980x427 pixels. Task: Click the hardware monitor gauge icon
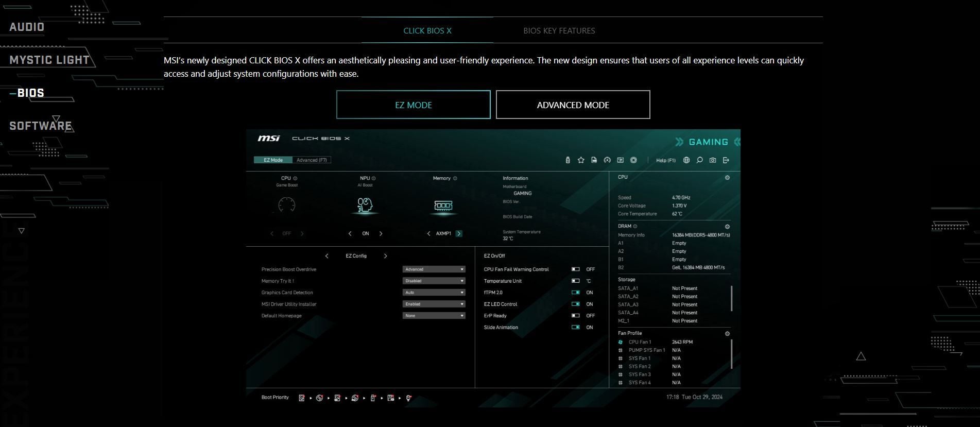[607, 160]
